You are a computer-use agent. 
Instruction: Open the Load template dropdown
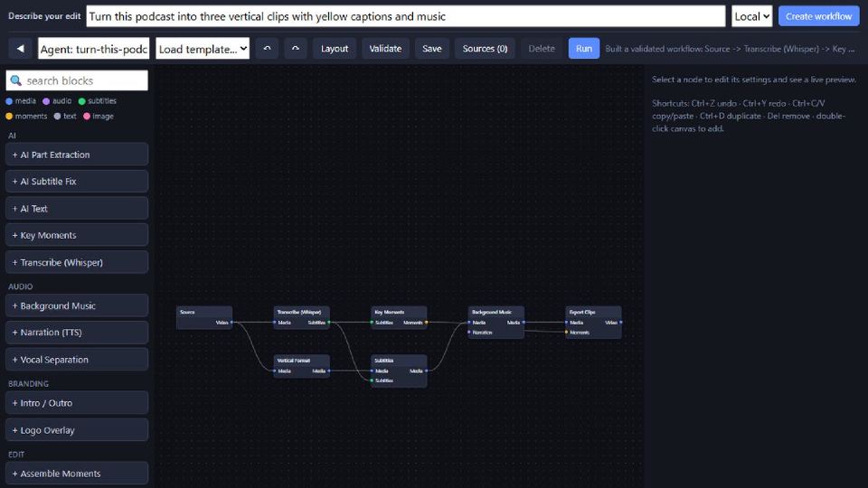pos(203,49)
